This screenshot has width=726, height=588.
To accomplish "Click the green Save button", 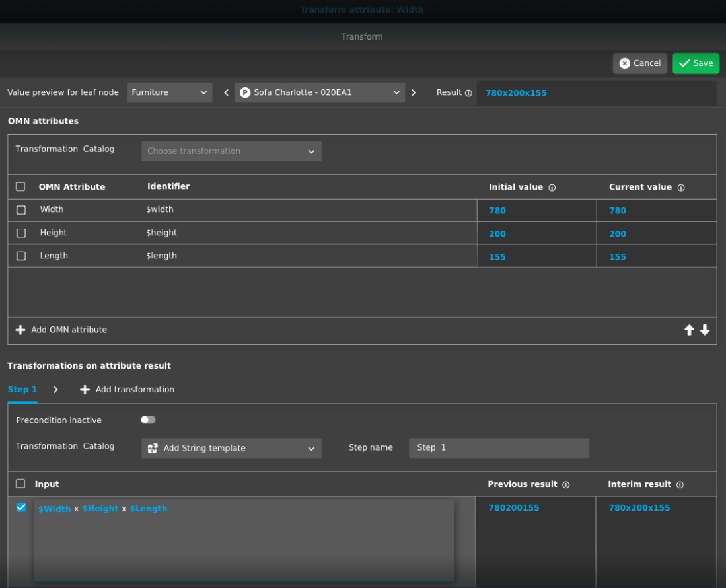I will [x=696, y=63].
